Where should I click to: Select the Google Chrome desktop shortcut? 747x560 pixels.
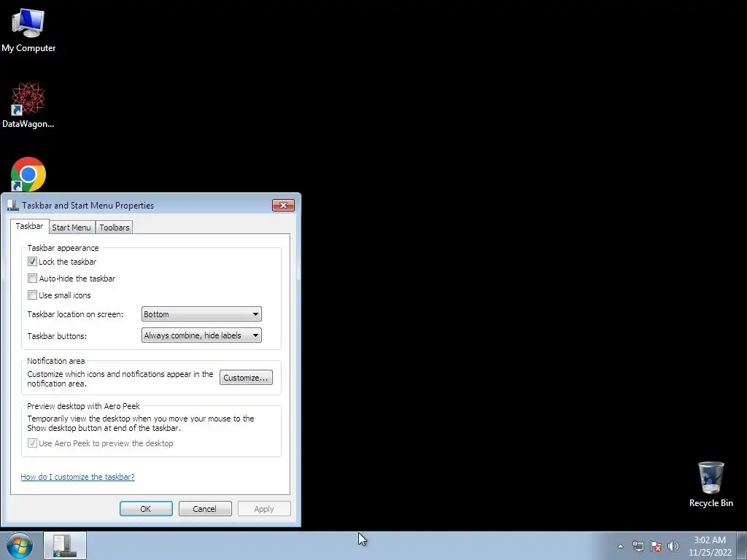click(28, 174)
